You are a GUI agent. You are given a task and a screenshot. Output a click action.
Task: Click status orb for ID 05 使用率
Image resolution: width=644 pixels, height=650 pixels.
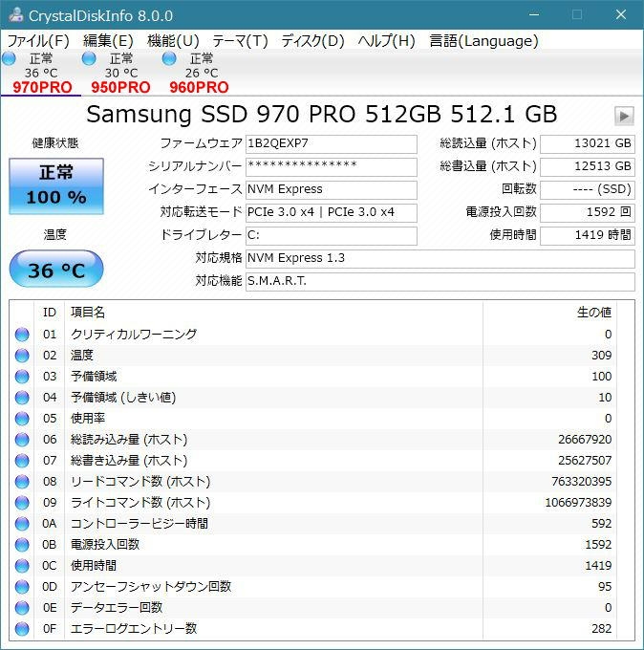22,419
